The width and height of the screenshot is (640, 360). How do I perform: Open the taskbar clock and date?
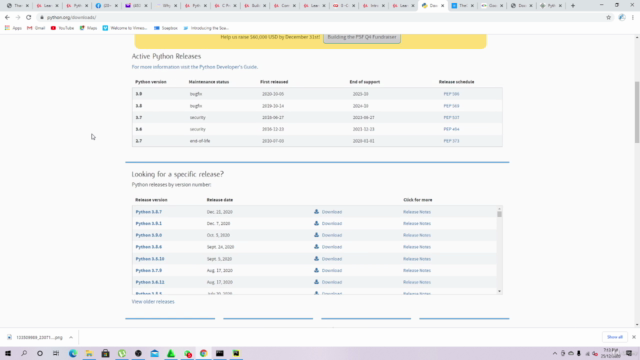611,353
